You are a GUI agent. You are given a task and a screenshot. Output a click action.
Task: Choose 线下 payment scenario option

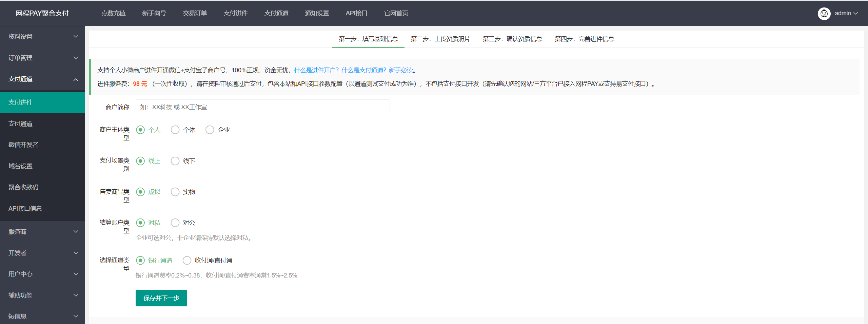point(175,161)
